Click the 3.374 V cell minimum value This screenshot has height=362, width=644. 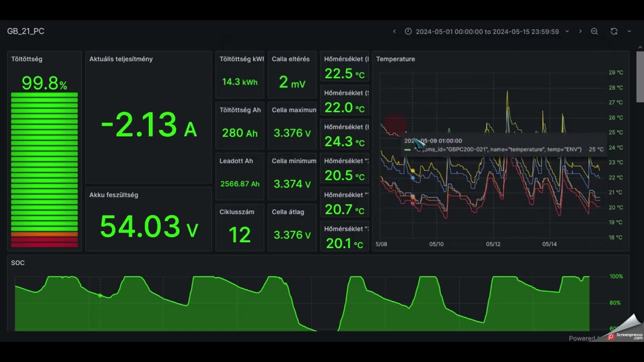(292, 184)
